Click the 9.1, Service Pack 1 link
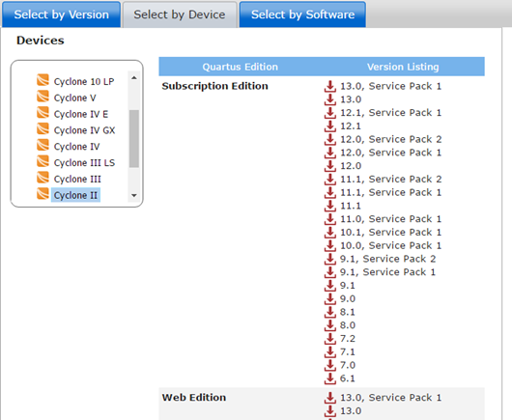512x420 pixels. click(x=387, y=272)
